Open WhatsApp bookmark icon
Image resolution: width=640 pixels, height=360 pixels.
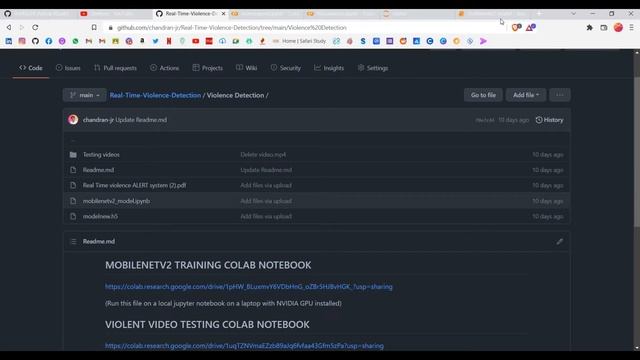click(x=76, y=41)
